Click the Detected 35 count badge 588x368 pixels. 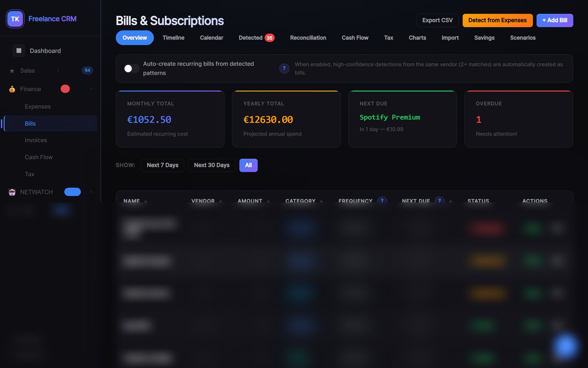pyautogui.click(x=269, y=38)
